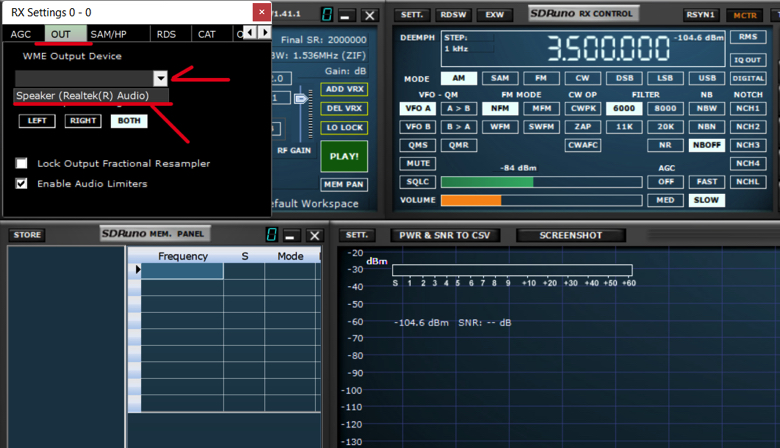
Task: Open the SAM/HP tab
Action: (108, 34)
